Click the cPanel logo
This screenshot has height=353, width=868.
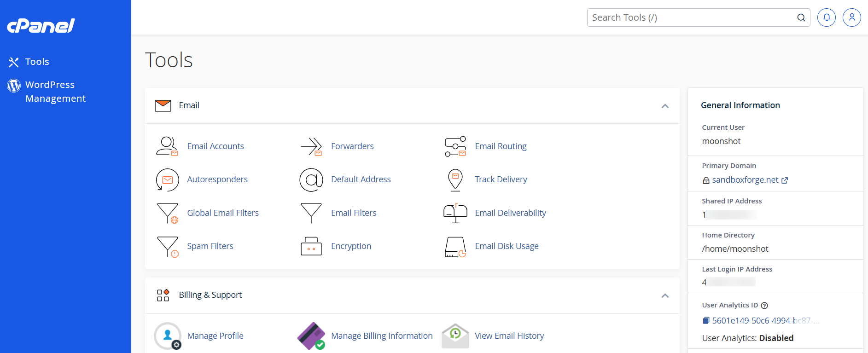click(41, 26)
